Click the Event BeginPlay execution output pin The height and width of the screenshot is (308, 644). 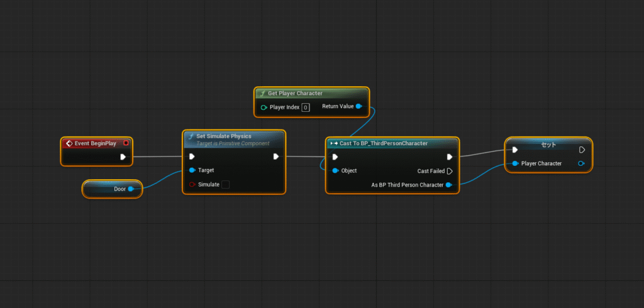click(123, 157)
